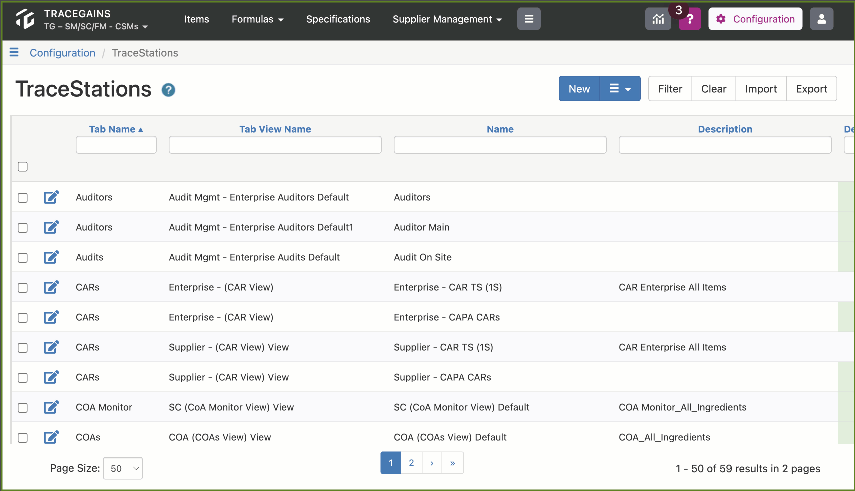Expand the Formulas menu
The image size is (855, 491).
[257, 19]
